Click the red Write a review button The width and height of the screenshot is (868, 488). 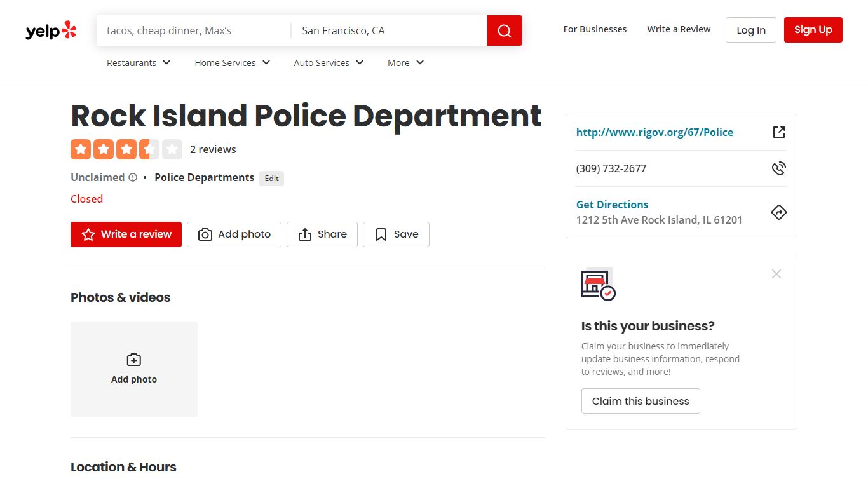[126, 234]
